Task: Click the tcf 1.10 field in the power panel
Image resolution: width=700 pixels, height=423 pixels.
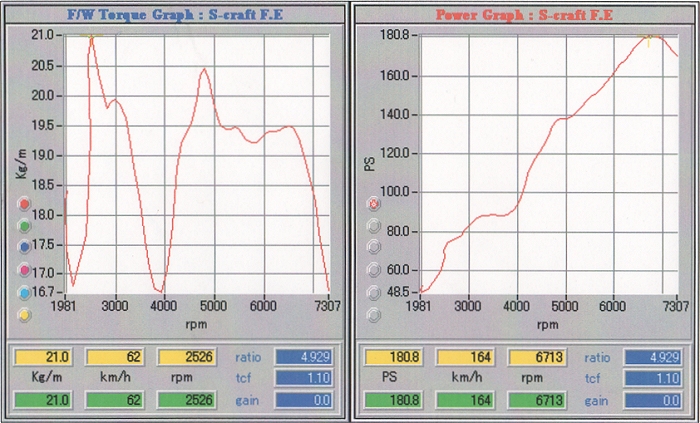Action: [x=654, y=378]
